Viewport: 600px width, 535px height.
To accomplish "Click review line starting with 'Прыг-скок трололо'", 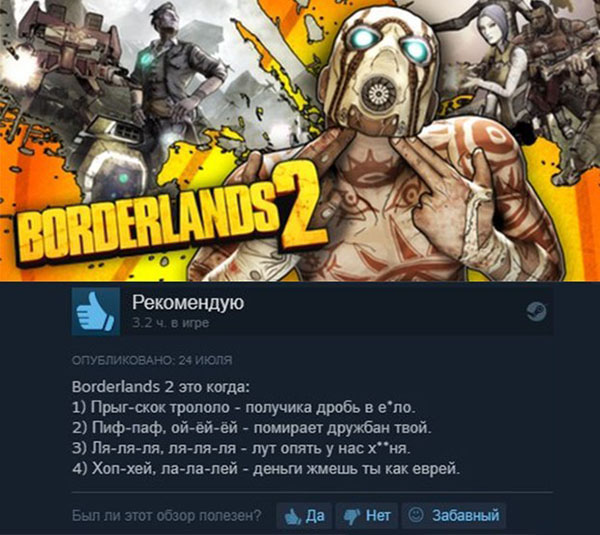I will point(244,407).
